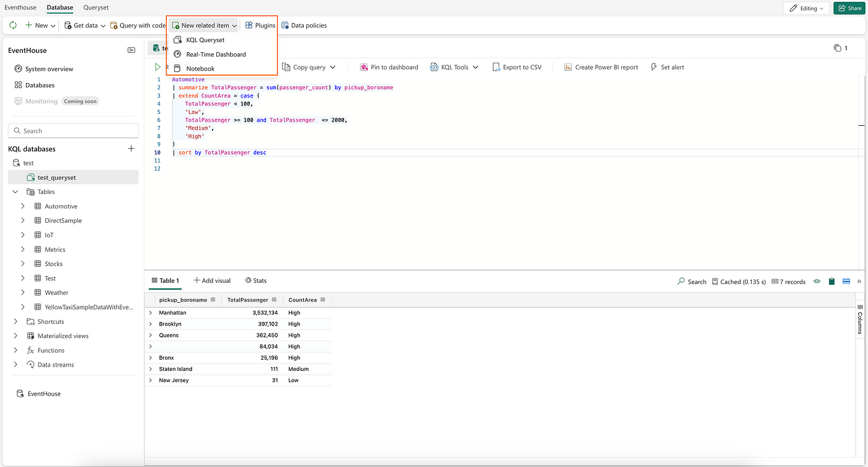Collapse the Tables tree node

pos(15,192)
